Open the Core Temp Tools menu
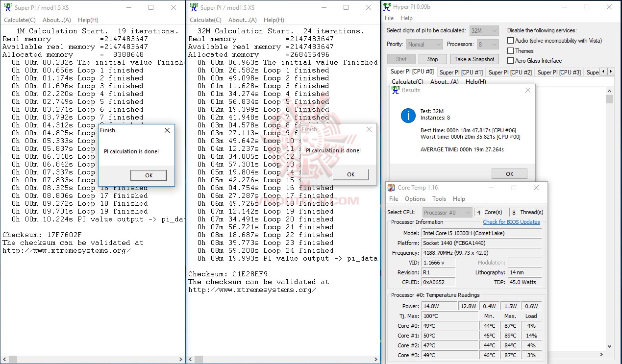This screenshot has width=622, height=364. (x=439, y=199)
